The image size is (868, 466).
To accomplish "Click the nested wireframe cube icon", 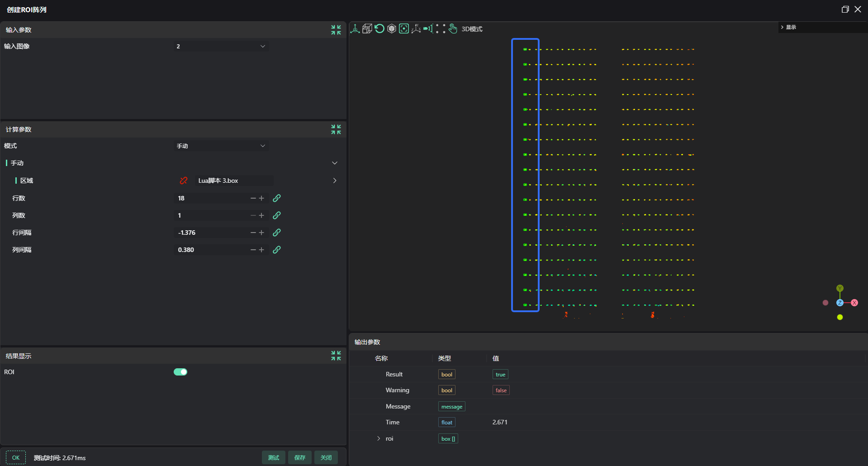I will pos(367,29).
